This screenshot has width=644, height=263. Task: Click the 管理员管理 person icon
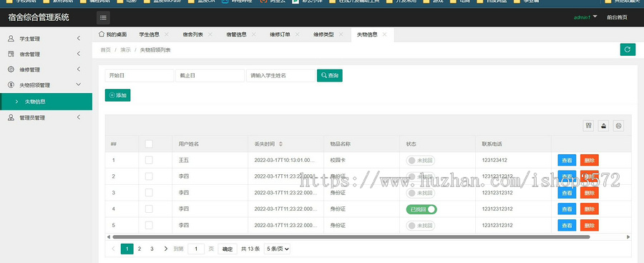[x=11, y=118]
